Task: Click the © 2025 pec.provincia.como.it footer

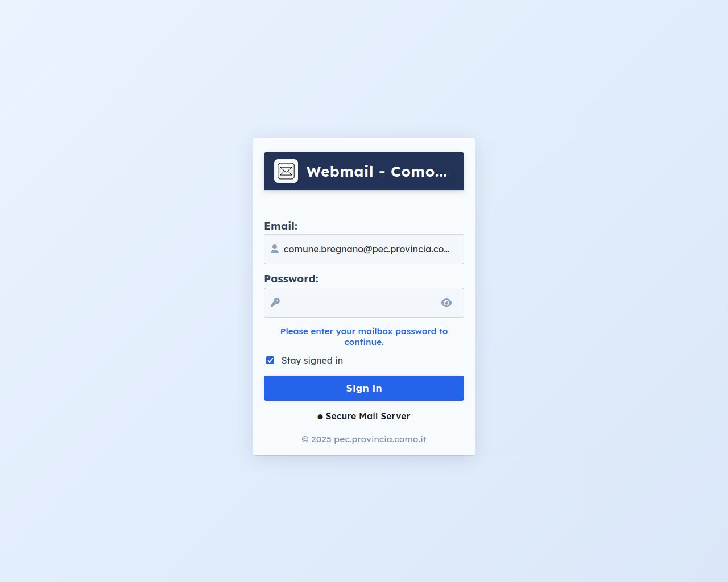Action: click(x=364, y=439)
